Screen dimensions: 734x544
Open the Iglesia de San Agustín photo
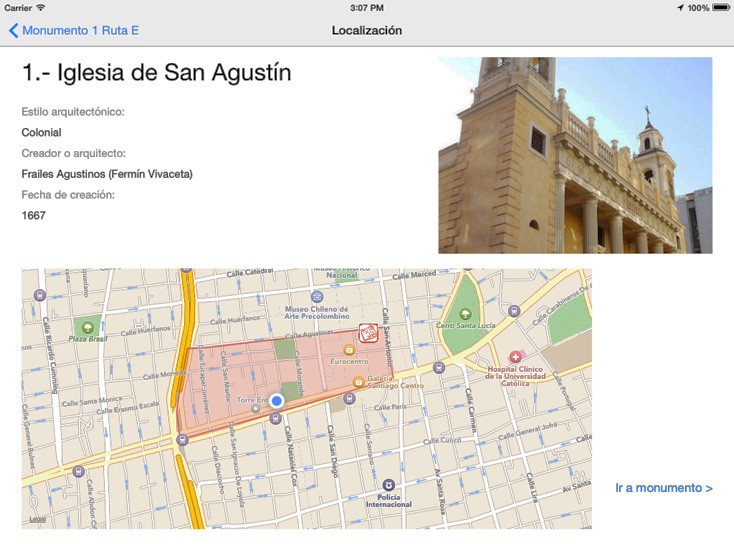pyautogui.click(x=574, y=155)
